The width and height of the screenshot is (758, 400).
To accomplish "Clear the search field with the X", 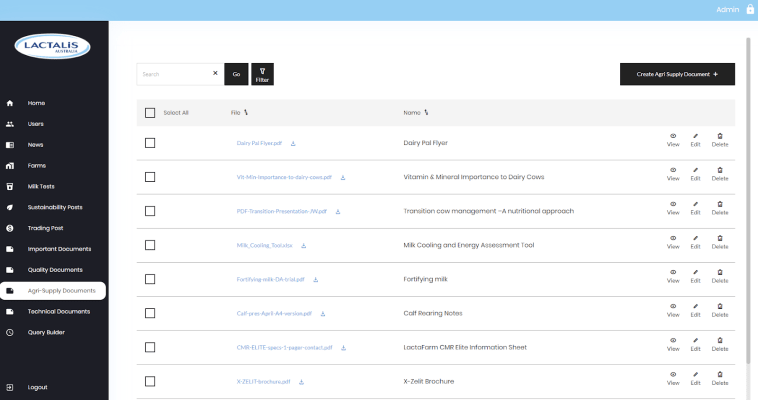I will [215, 73].
